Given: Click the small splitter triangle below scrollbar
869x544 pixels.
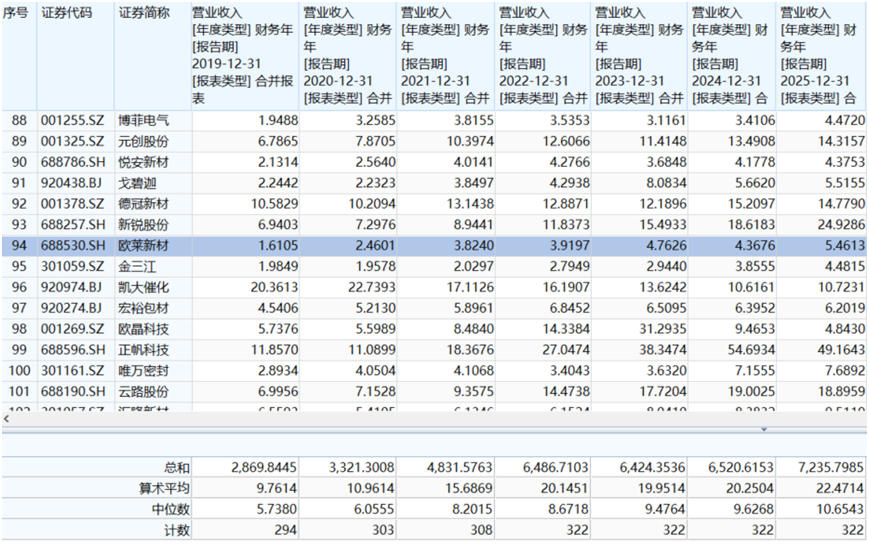Looking at the screenshot, I should 764,429.
